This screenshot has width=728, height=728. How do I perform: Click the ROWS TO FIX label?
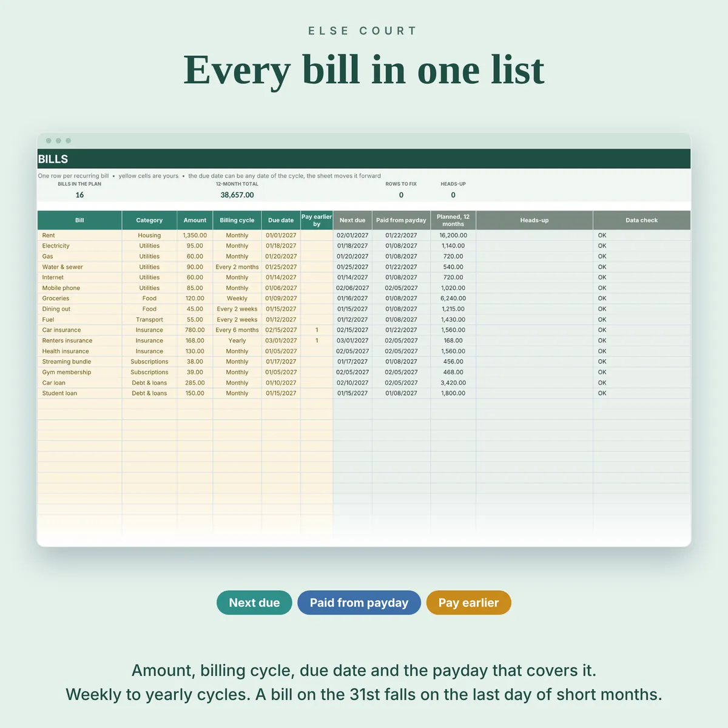[401, 184]
